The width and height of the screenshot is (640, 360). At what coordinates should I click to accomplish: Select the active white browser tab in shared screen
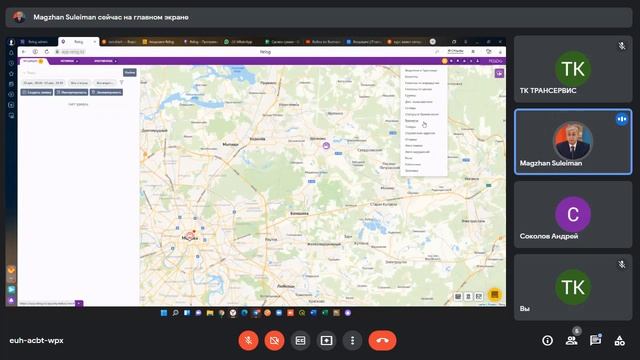tap(78, 42)
